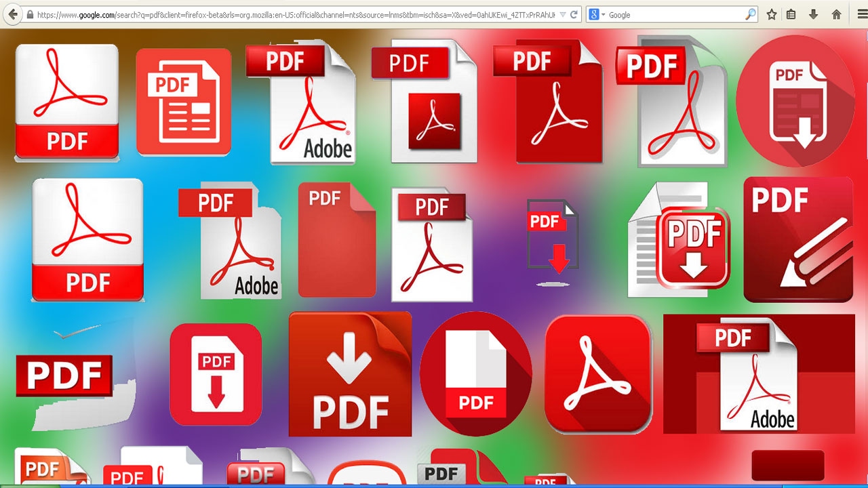Select the white Adobe acrobat logo on red thumbnail
The width and height of the screenshot is (868, 488).
pos(597,373)
